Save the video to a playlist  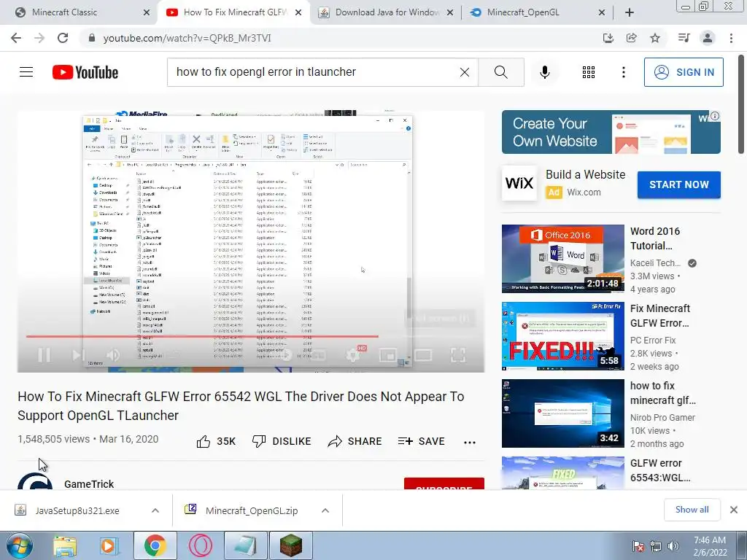click(x=421, y=441)
